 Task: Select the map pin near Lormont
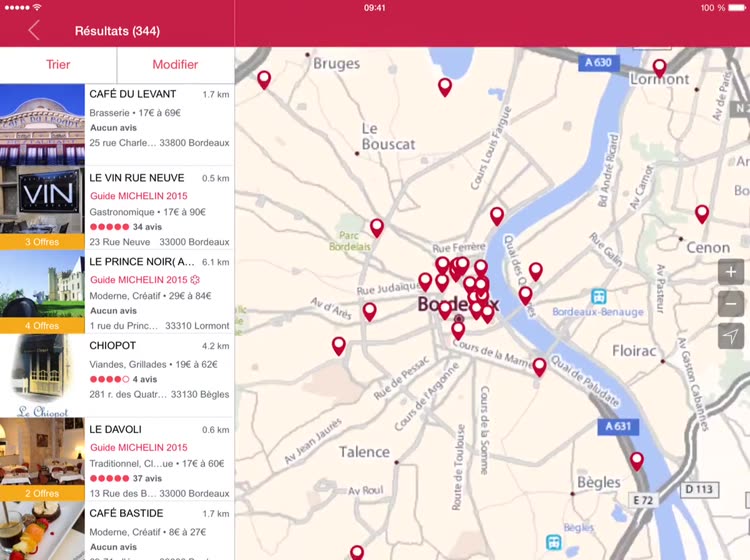point(660,68)
